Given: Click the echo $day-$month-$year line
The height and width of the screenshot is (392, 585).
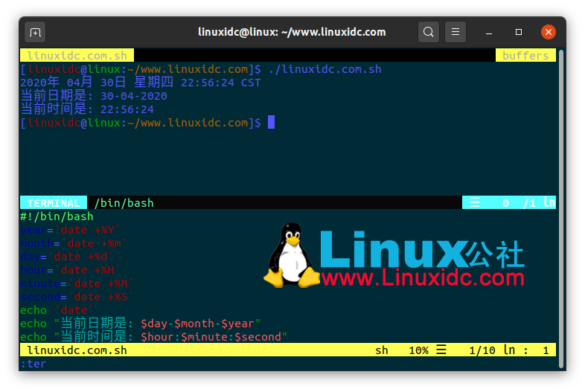Looking at the screenshot, I should pos(140,324).
